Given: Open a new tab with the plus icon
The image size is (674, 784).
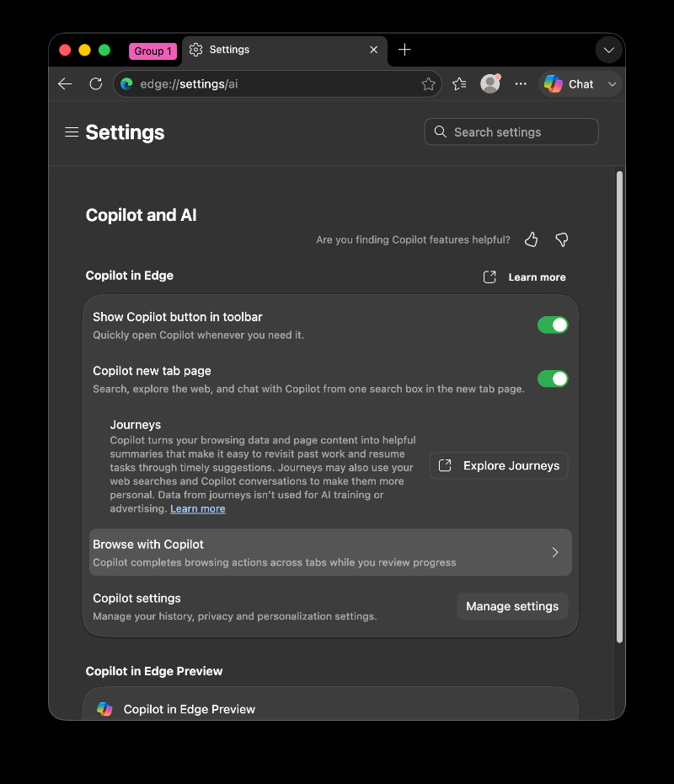Looking at the screenshot, I should 404,50.
